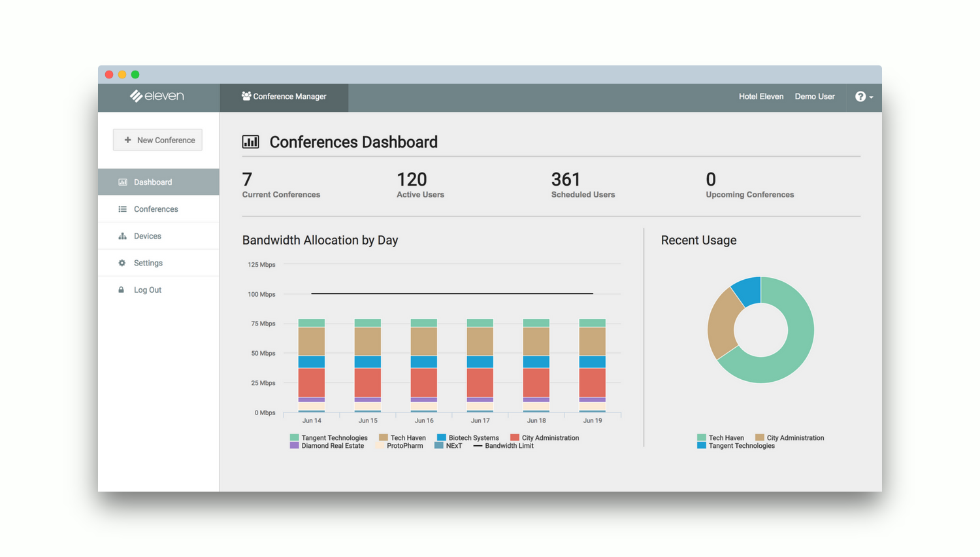Viewport: 980px width, 557px height.
Task: Click the plus icon on New Conference
Action: [x=127, y=140]
